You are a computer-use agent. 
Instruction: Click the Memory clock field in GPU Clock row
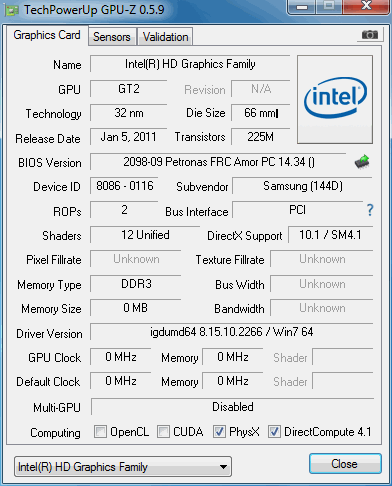click(233, 357)
